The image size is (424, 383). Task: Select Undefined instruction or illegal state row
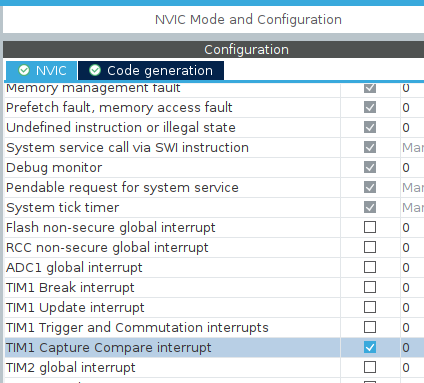coord(214,127)
